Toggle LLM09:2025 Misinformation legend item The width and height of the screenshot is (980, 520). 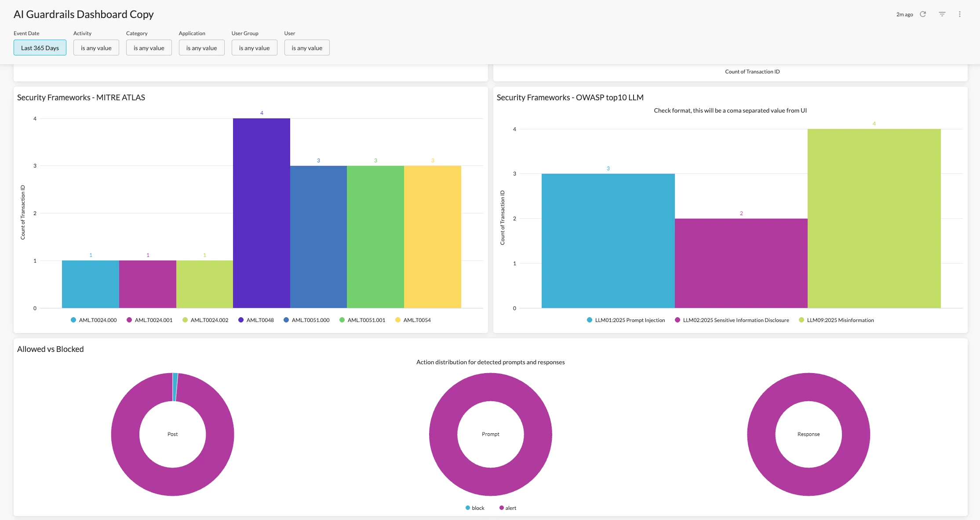click(840, 320)
